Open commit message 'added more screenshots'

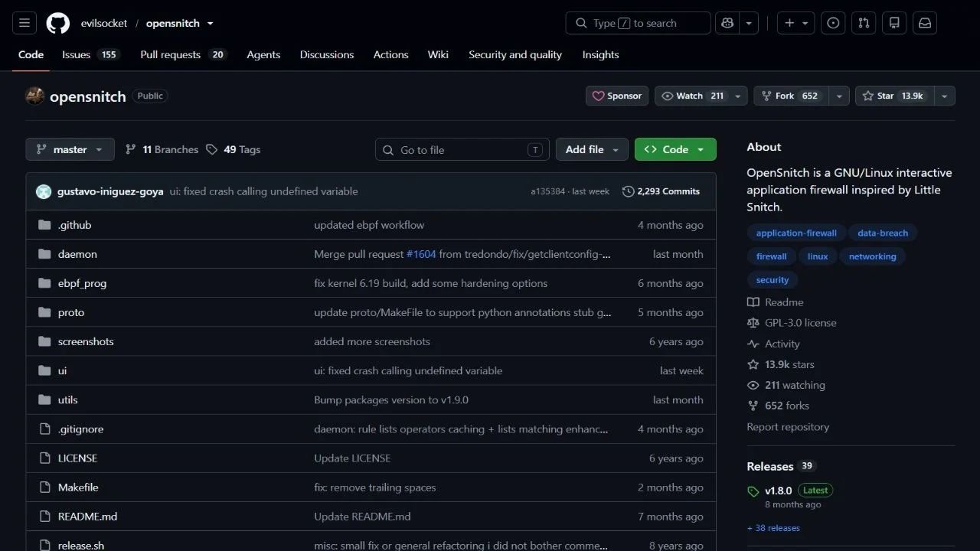(x=372, y=341)
